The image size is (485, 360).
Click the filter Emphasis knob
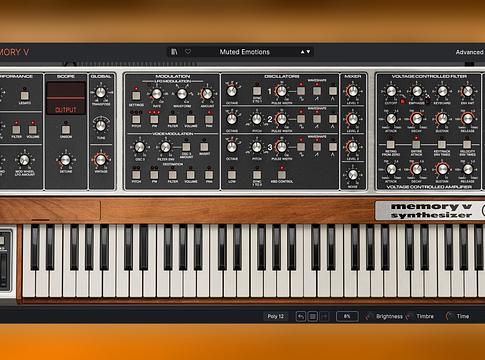click(417, 91)
